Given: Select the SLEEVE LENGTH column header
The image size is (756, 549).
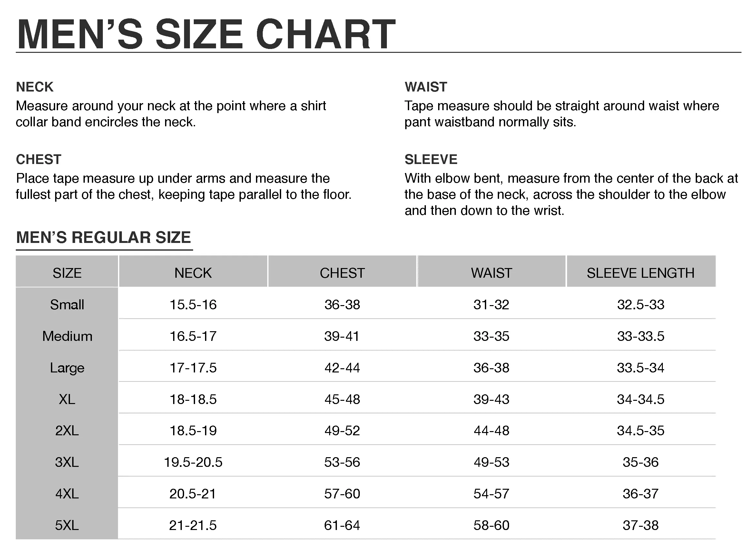Looking at the screenshot, I should tap(641, 273).
